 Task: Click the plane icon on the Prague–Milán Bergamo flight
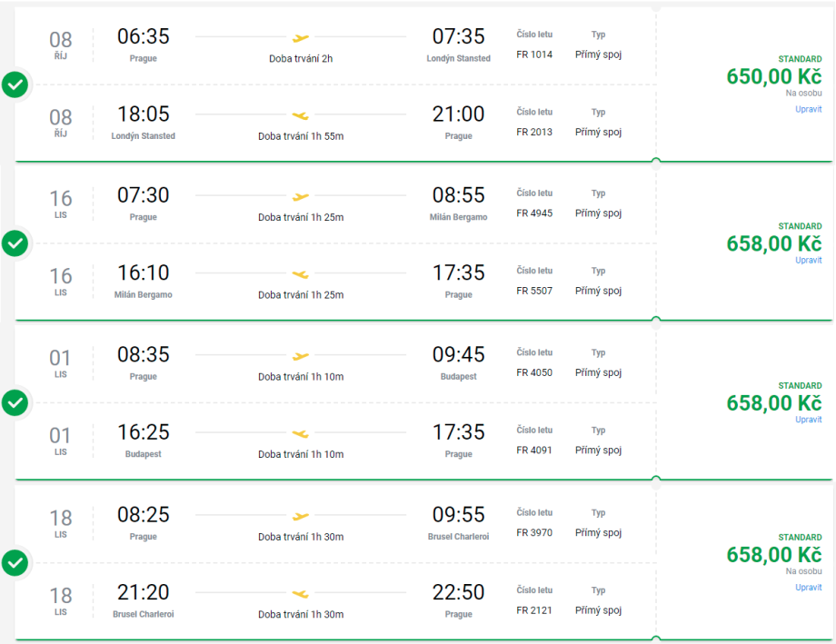(301, 196)
